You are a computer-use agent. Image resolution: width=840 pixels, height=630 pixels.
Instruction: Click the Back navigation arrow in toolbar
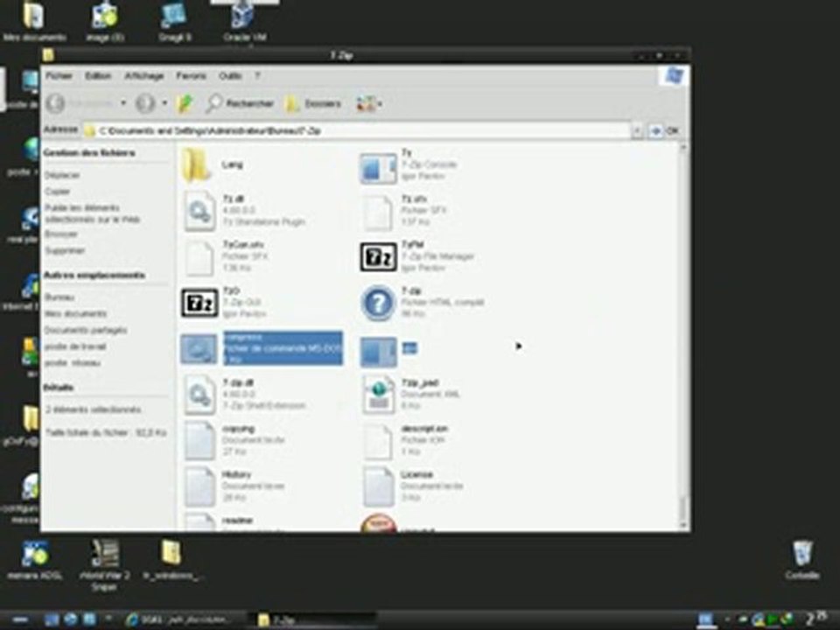(55, 103)
